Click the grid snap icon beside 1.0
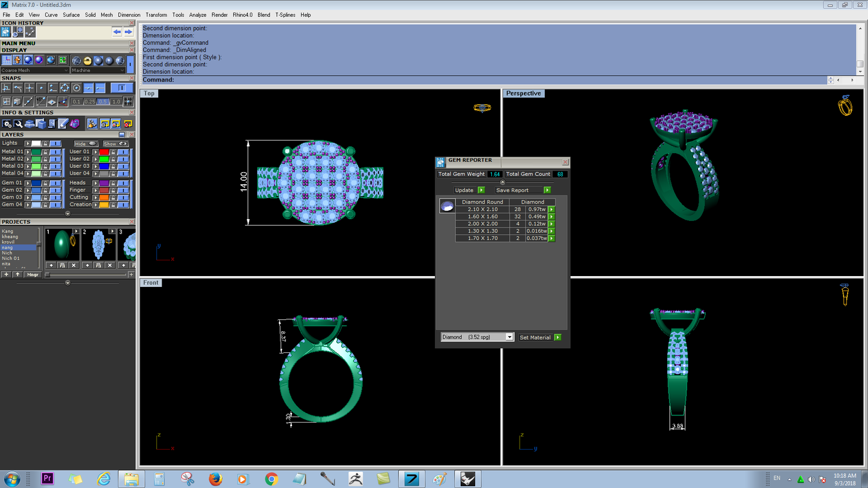This screenshot has width=868, height=488. point(128,101)
